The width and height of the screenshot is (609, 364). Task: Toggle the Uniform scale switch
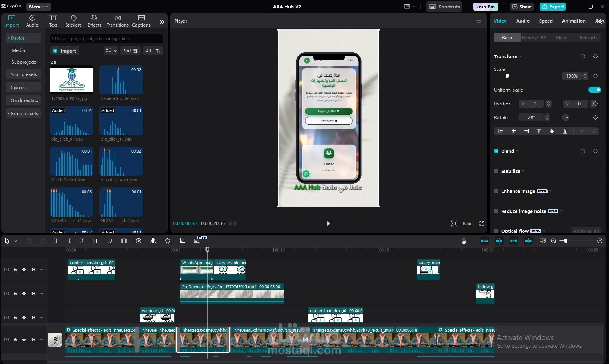pos(594,90)
